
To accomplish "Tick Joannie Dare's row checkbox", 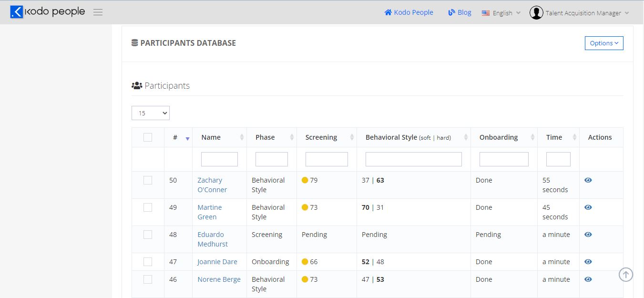I will click(x=148, y=261).
